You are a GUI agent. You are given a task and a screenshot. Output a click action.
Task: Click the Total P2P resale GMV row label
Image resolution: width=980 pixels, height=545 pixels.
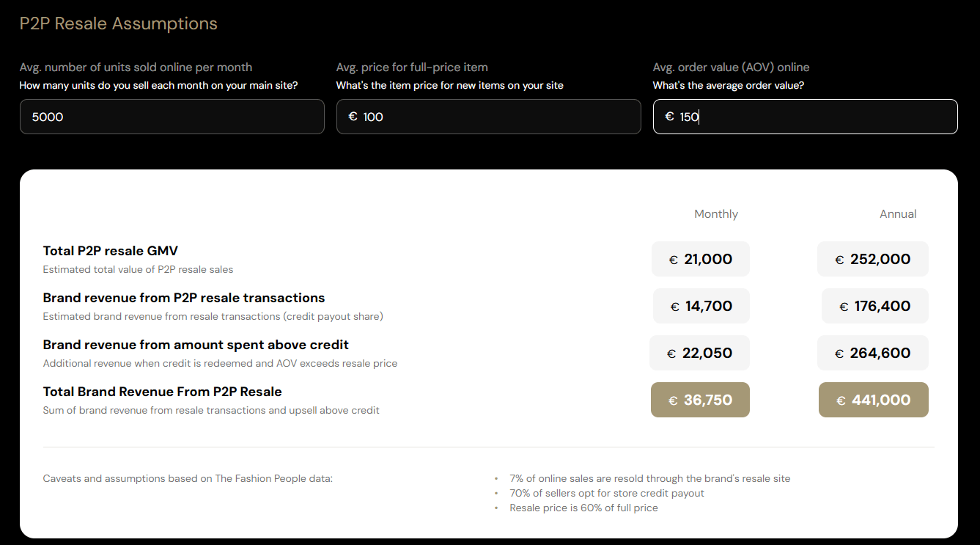click(x=111, y=251)
